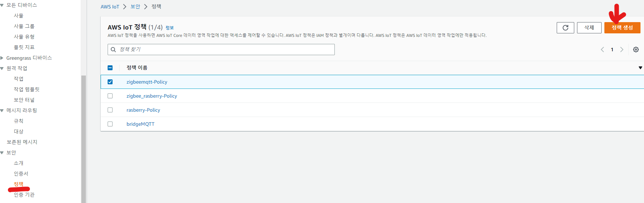The width and height of the screenshot is (644, 203).
Task: Collapse the 모든 디바이스 tree section
Action: [2, 5]
